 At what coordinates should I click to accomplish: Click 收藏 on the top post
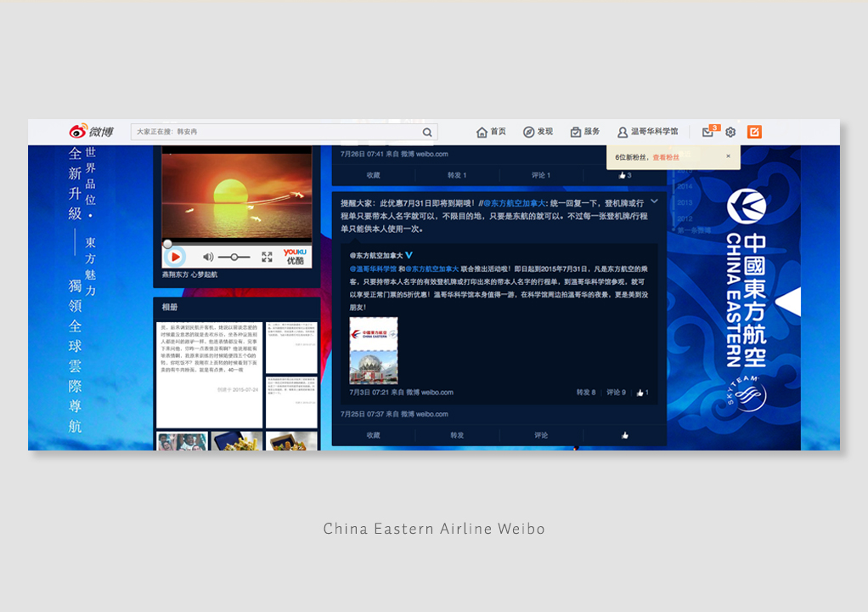coord(373,175)
